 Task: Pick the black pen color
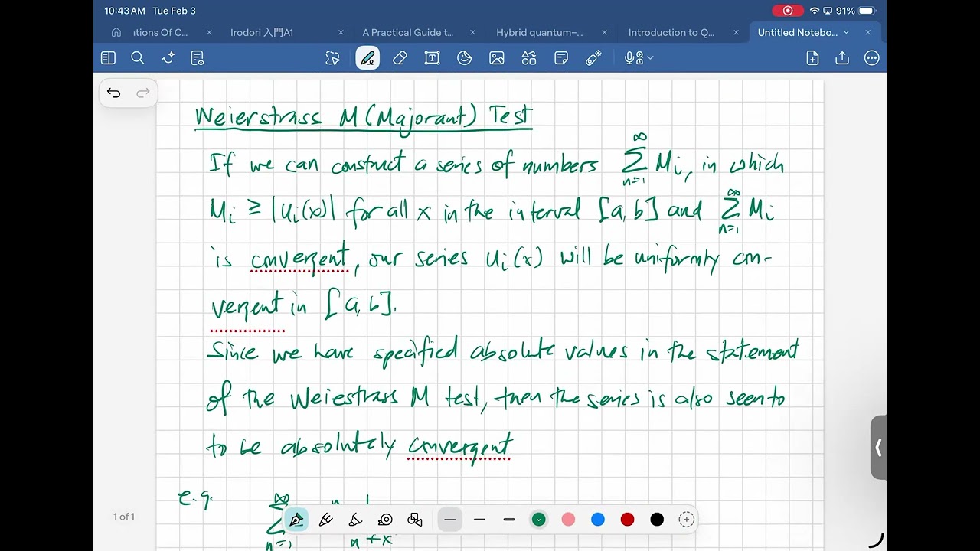[657, 520]
